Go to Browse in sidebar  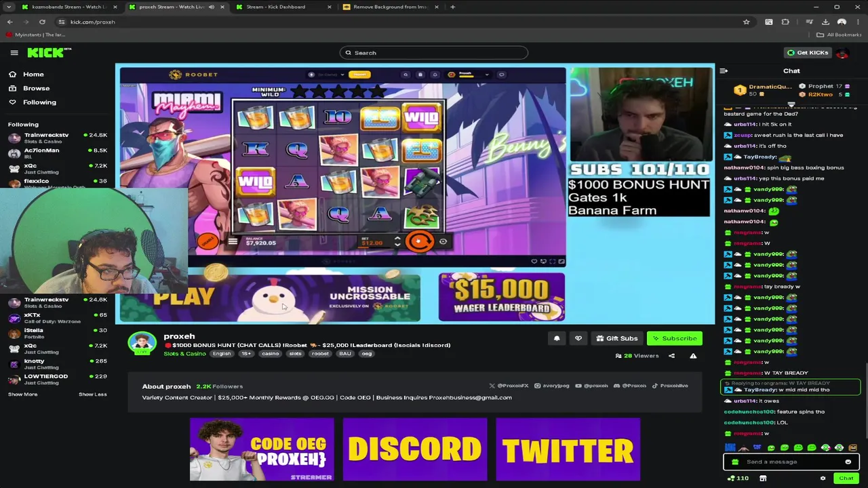tap(29, 88)
